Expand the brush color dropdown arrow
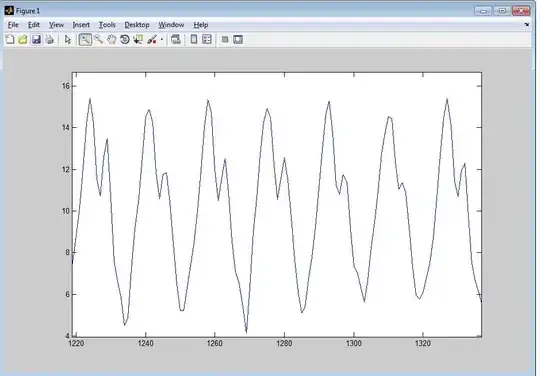This screenshot has height=376, width=540. click(162, 40)
